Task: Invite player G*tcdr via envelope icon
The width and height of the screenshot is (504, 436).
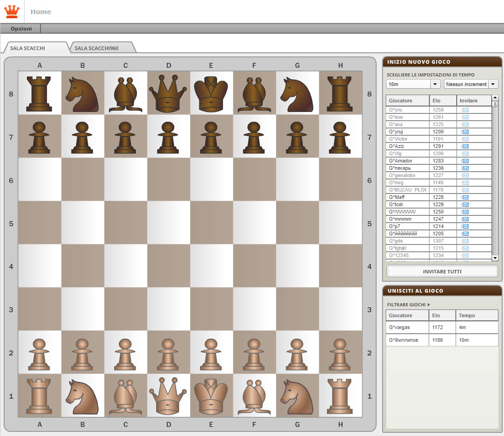Action: (465, 204)
